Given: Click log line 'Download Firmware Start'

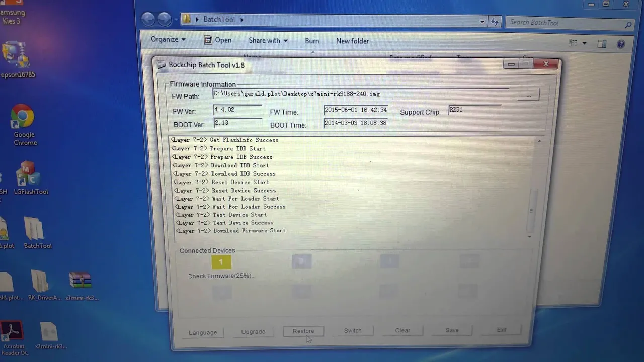Looking at the screenshot, I should (231, 231).
